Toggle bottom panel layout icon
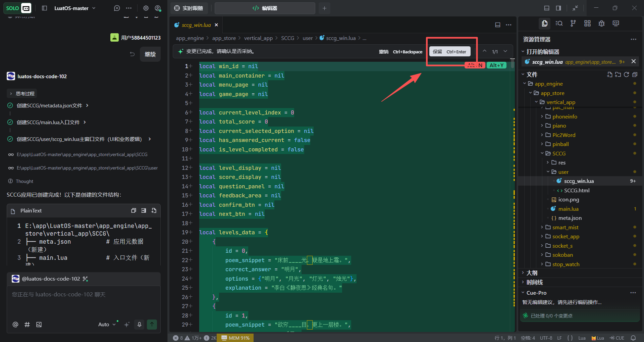Image resolution: width=644 pixels, height=342 pixels. (x=547, y=8)
